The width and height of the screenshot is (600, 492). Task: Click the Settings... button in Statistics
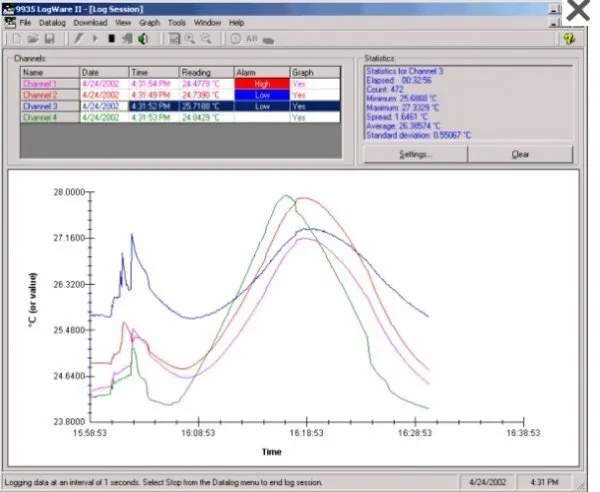(x=416, y=155)
